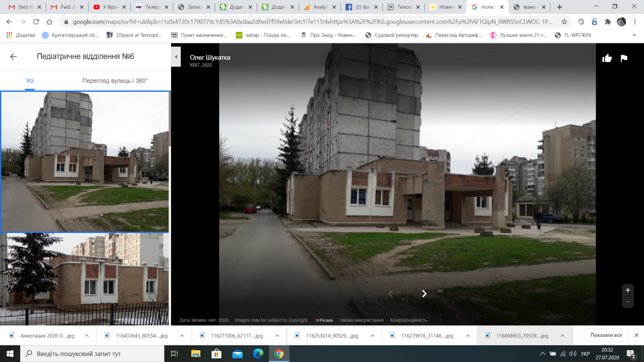Click the Показати все downloads button

(x=606, y=335)
